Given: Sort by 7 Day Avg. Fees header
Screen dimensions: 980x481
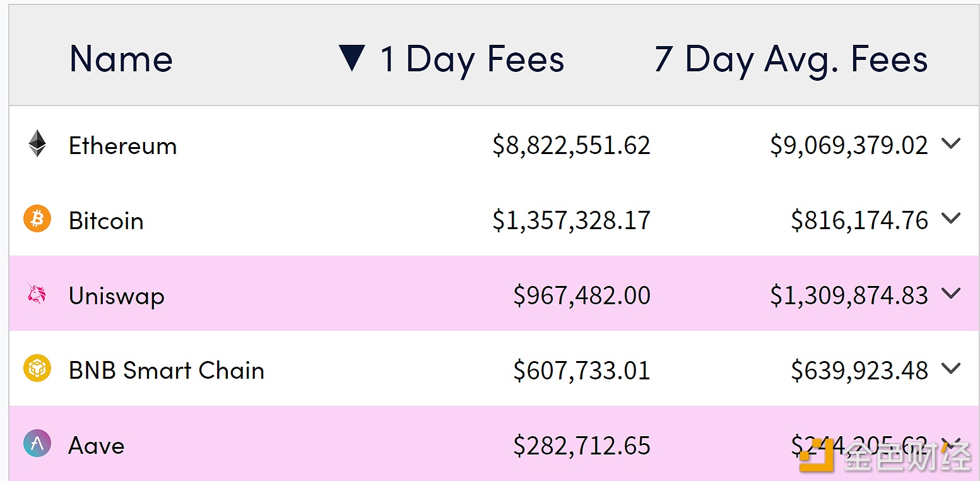Looking at the screenshot, I should (x=791, y=59).
